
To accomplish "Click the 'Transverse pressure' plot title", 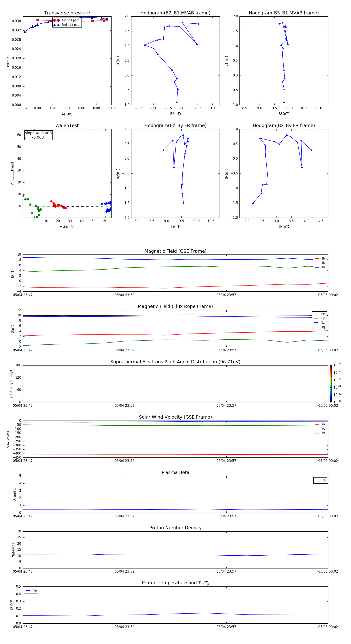I will tap(67, 13).
